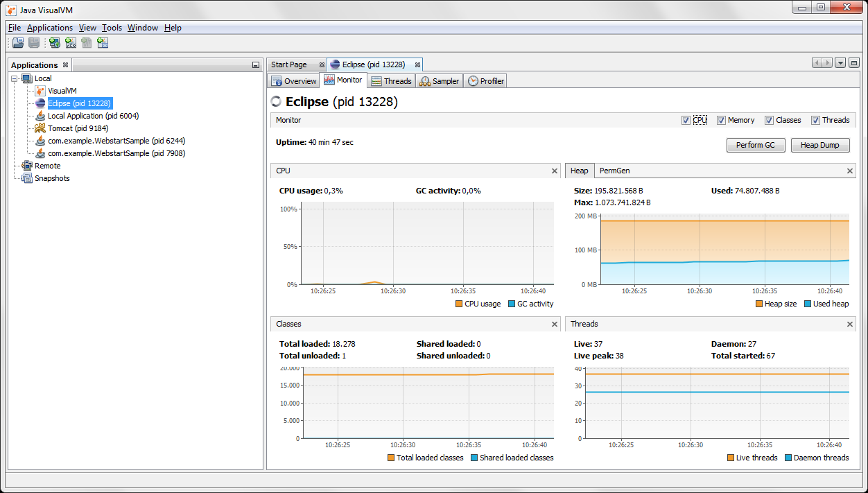Click the Perform GC button
This screenshot has height=493, width=868.
[x=756, y=145]
